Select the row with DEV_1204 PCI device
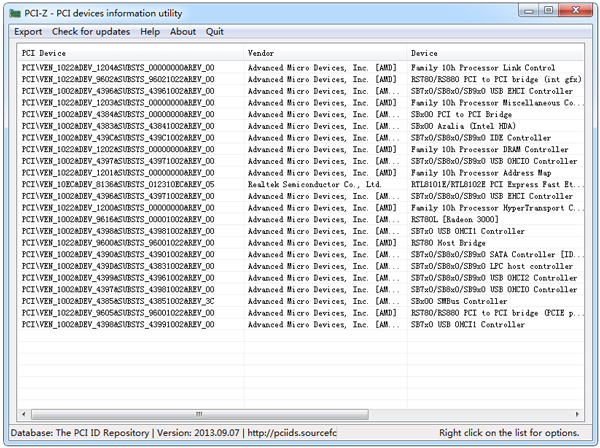 118,68
